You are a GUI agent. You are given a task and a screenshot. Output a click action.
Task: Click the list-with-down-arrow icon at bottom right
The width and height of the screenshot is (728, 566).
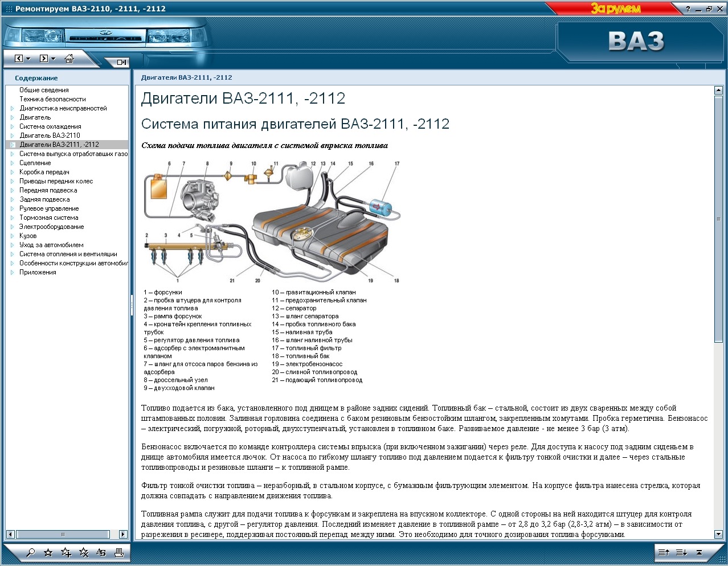pyautogui.click(x=681, y=552)
